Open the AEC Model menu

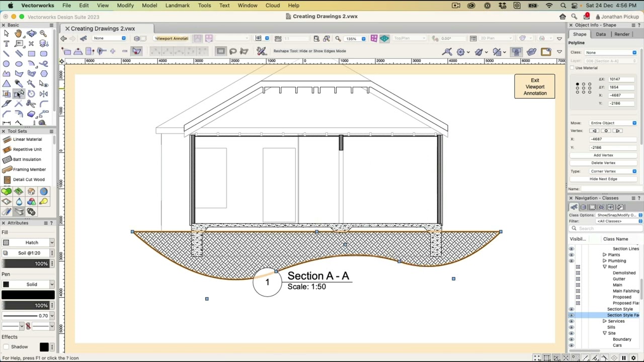(x=149, y=6)
